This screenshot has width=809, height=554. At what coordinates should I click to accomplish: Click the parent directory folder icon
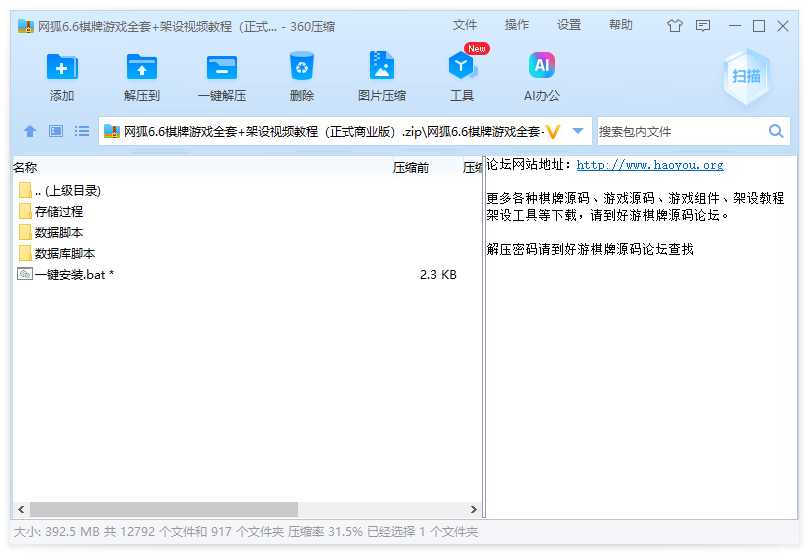click(25, 190)
